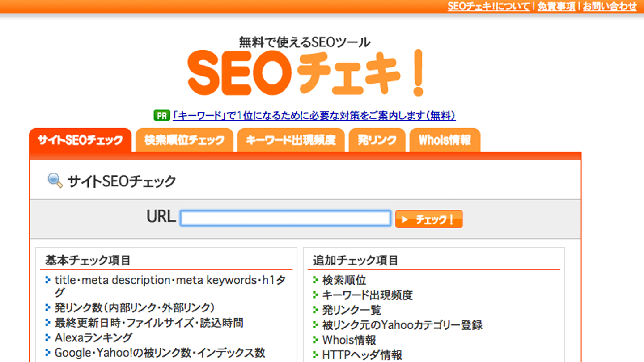Click the orange チェック! button
Screen dimensions: 644x362
[x=429, y=219]
